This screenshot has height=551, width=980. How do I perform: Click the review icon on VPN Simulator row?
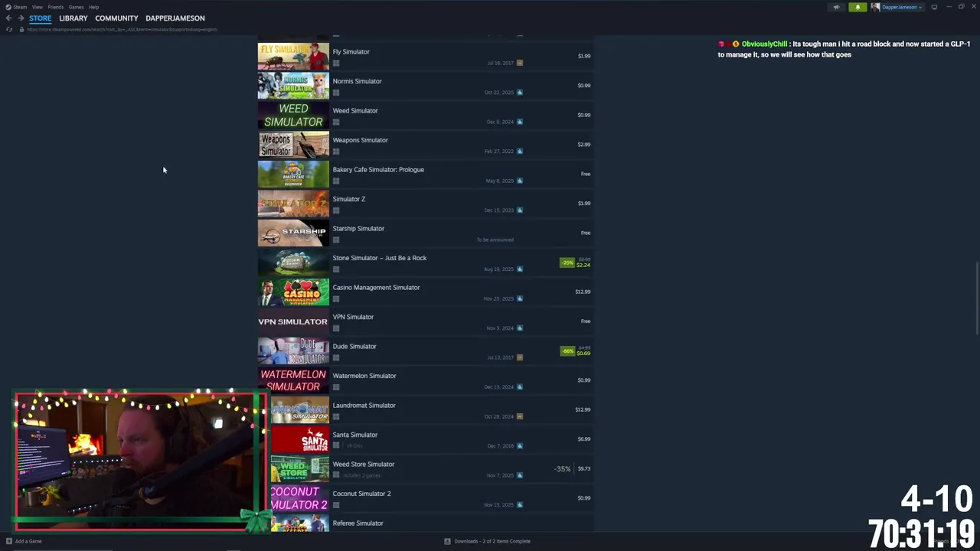520,328
